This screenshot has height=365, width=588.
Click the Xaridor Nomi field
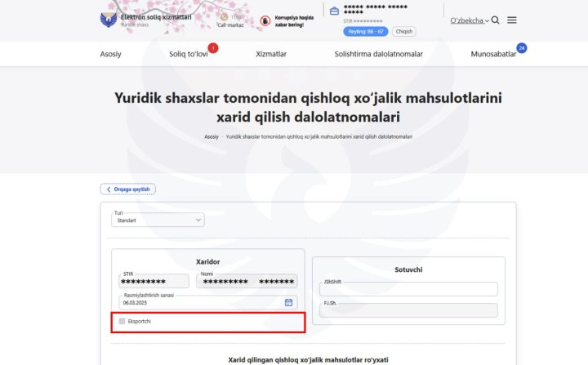coord(247,281)
